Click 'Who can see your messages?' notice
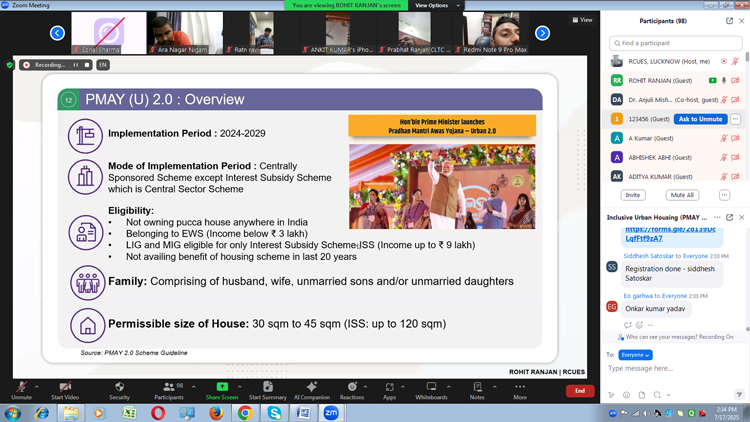The height and width of the screenshot is (422, 750). pyautogui.click(x=675, y=337)
